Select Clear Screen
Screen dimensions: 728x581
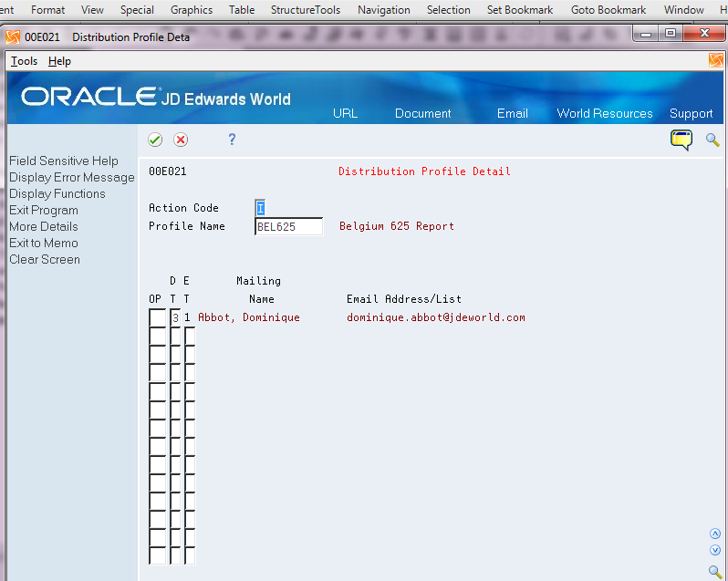tap(45, 259)
